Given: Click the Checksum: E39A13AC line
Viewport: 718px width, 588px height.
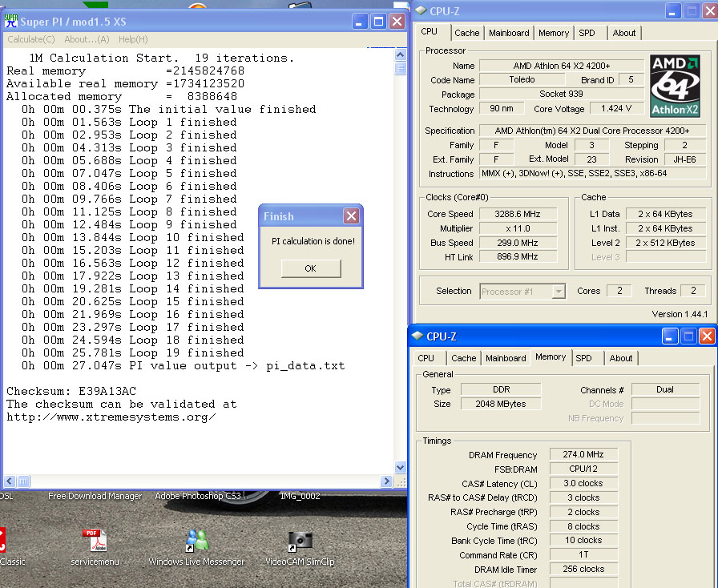Looking at the screenshot, I should coord(71,391).
